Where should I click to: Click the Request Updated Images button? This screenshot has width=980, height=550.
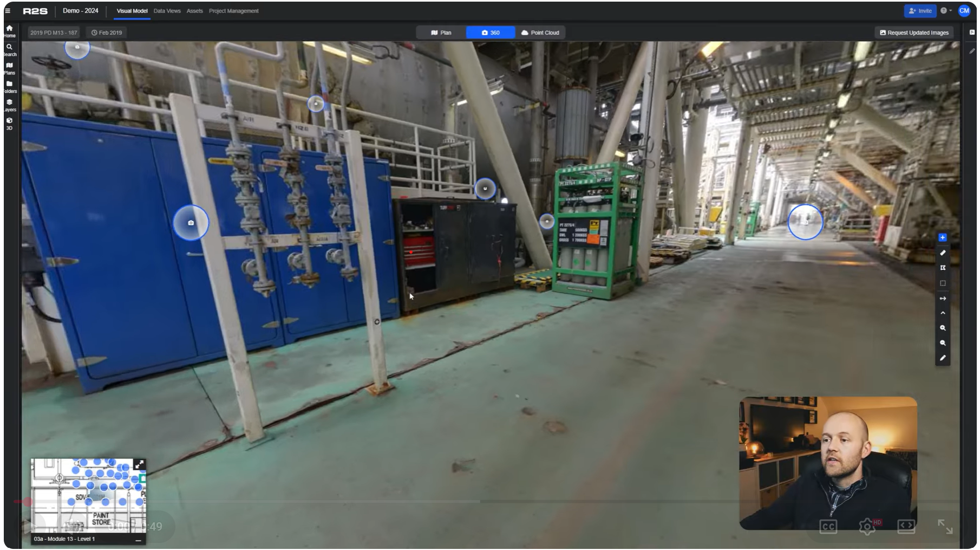(x=914, y=33)
